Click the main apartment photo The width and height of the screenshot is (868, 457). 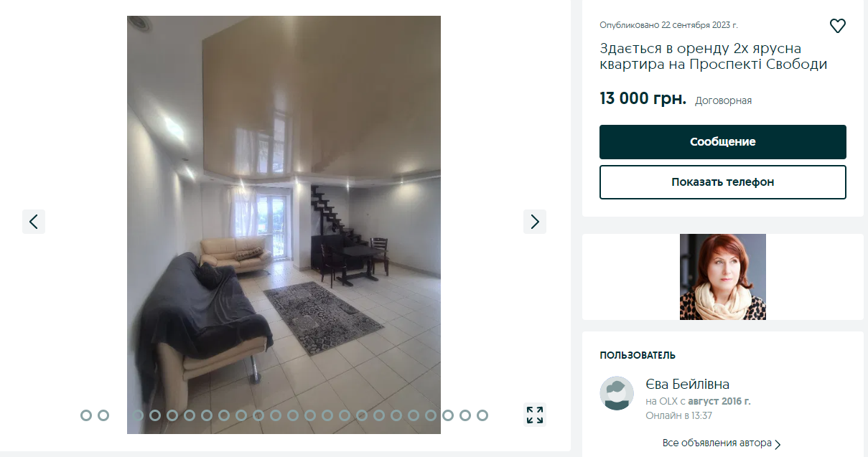pyautogui.click(x=284, y=225)
